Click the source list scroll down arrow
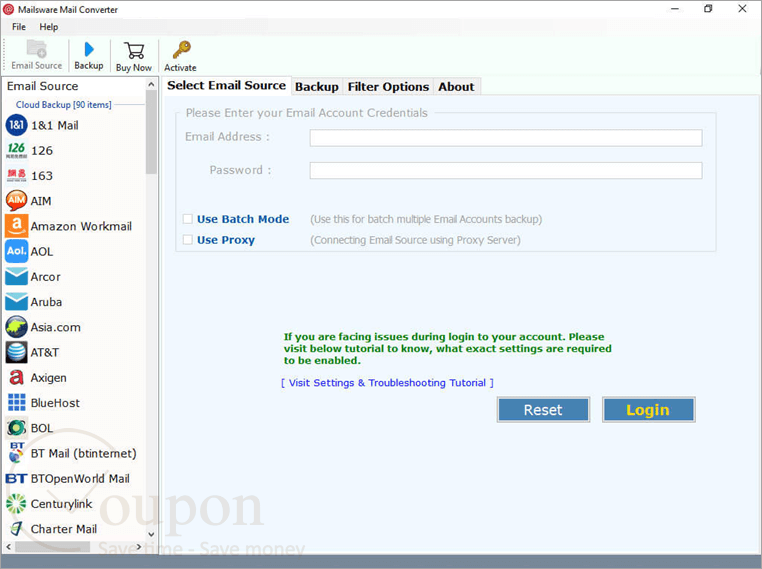 (151, 534)
